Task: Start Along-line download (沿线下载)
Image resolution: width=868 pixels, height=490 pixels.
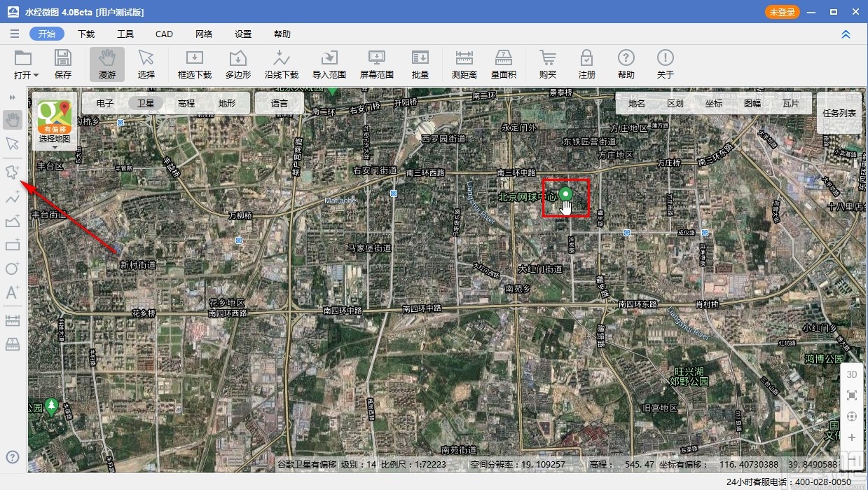Action: coord(282,64)
